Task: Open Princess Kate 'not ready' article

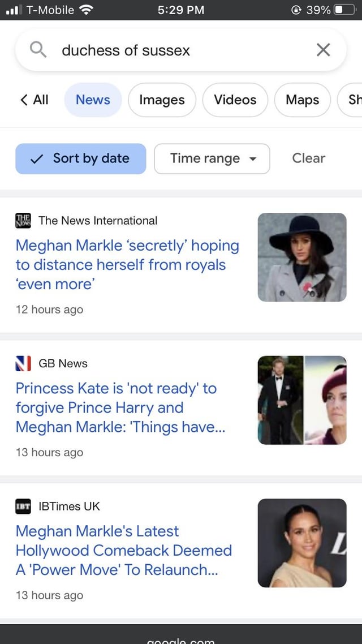Action: coord(120,407)
